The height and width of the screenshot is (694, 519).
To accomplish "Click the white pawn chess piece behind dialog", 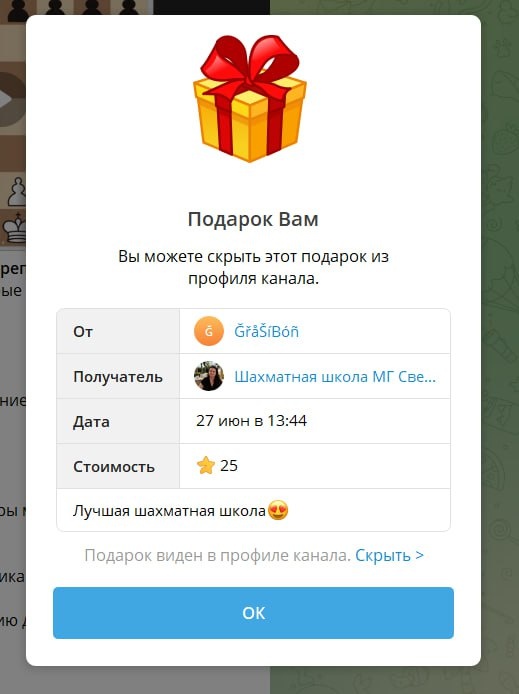I will tap(17, 192).
